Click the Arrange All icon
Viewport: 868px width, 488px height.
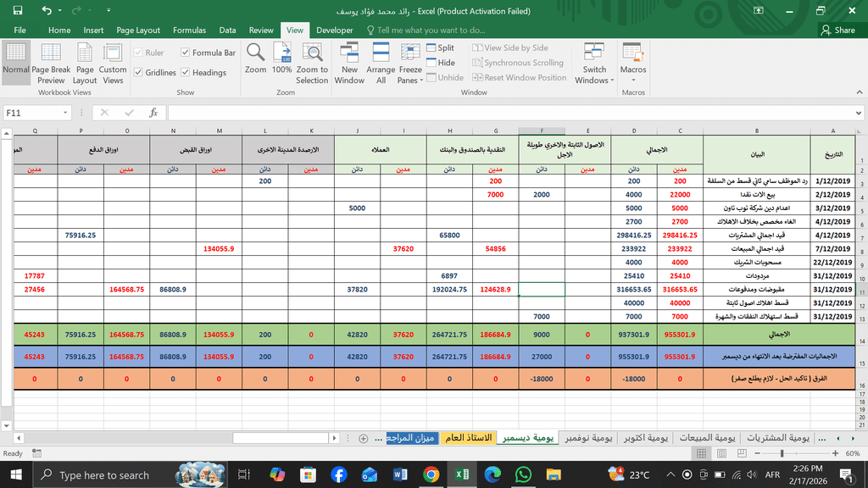[381, 63]
